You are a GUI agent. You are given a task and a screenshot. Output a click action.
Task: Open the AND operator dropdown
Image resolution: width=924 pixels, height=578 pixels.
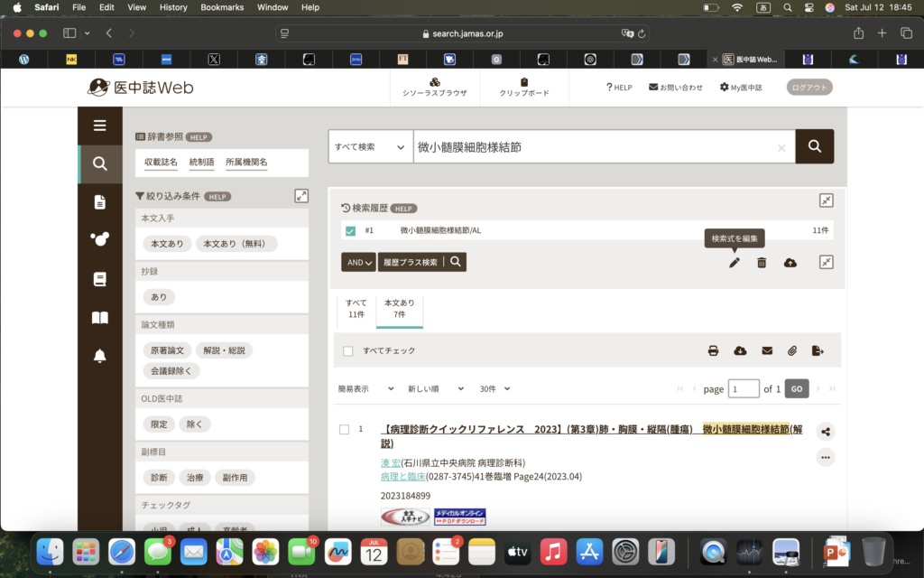357,261
